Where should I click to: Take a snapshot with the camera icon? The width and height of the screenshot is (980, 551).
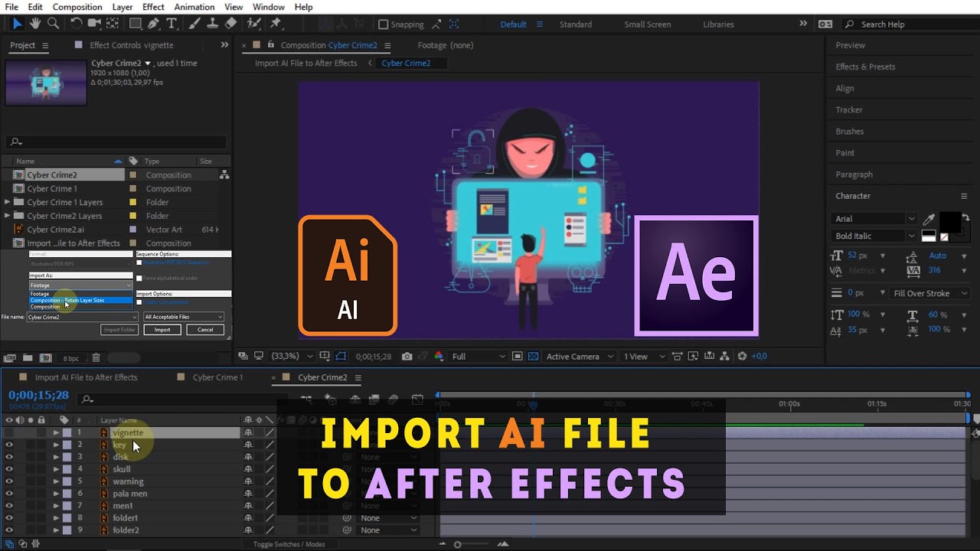point(407,356)
